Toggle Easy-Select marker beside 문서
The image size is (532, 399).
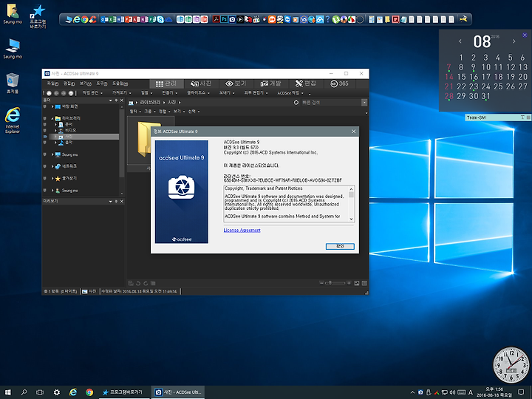(x=45, y=125)
